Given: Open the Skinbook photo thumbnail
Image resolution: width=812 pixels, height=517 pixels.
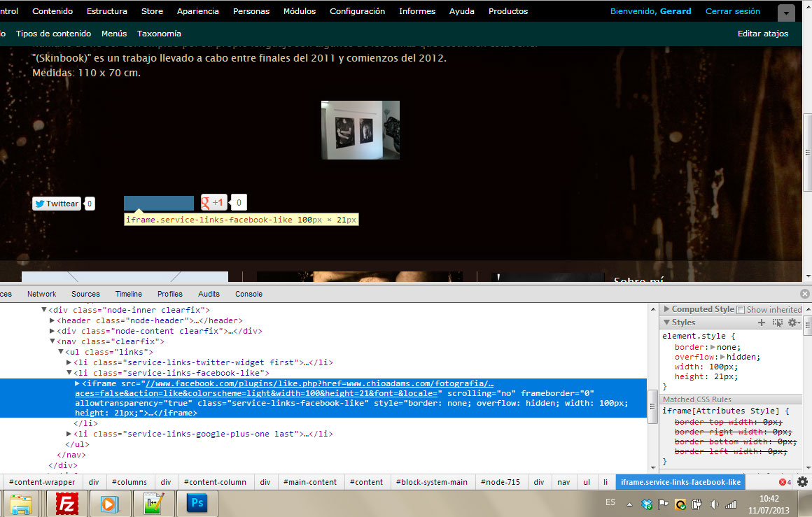Looking at the screenshot, I should 360,130.
